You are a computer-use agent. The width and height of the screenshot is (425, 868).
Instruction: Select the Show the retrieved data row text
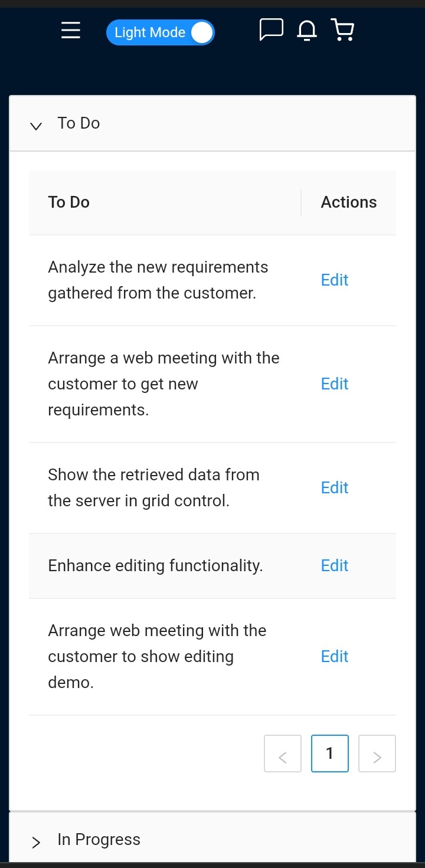click(154, 488)
